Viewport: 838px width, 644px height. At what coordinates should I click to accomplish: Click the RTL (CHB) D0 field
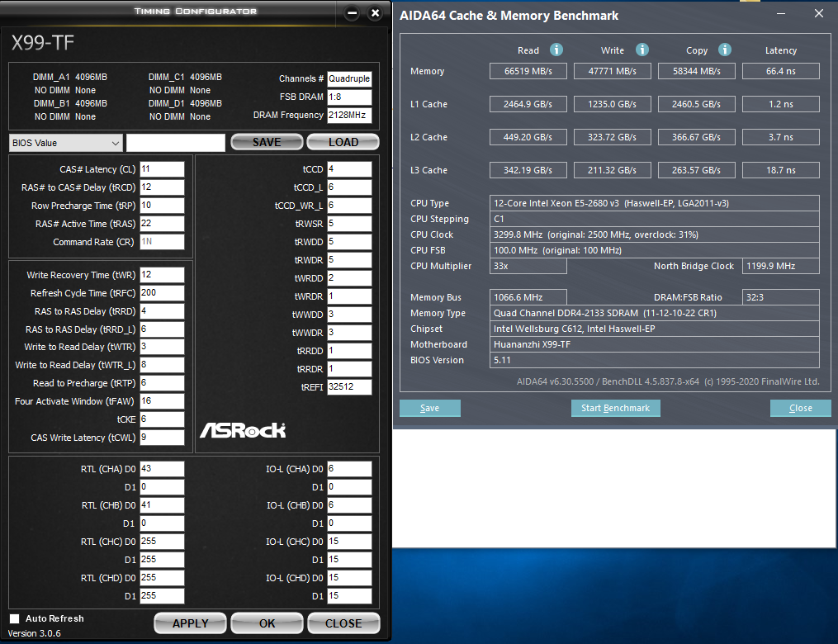pyautogui.click(x=162, y=505)
